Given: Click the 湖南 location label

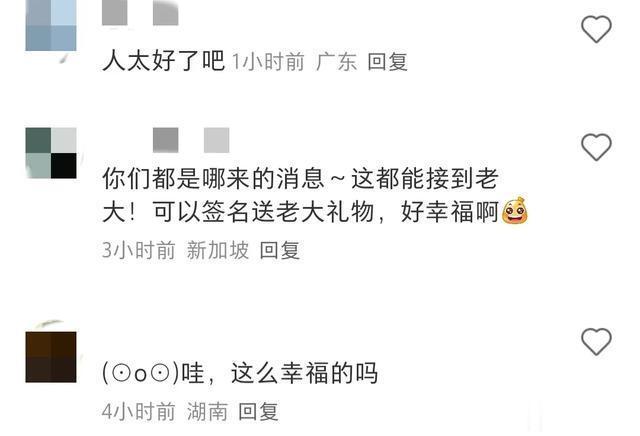Looking at the screenshot, I should (x=207, y=412).
